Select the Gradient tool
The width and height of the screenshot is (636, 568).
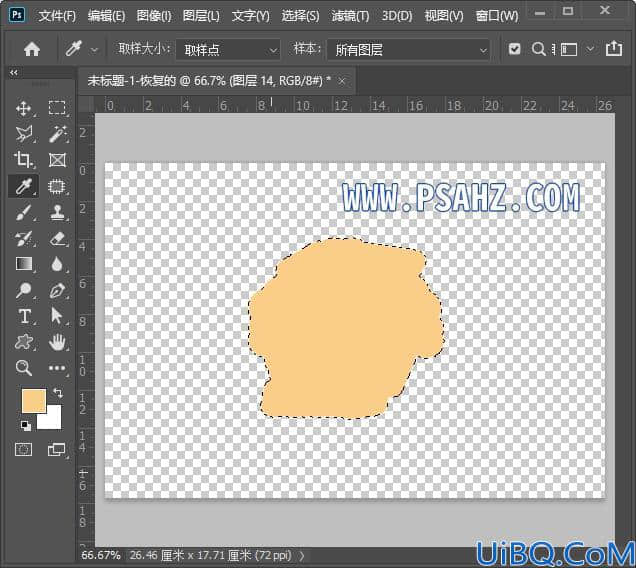(x=24, y=264)
